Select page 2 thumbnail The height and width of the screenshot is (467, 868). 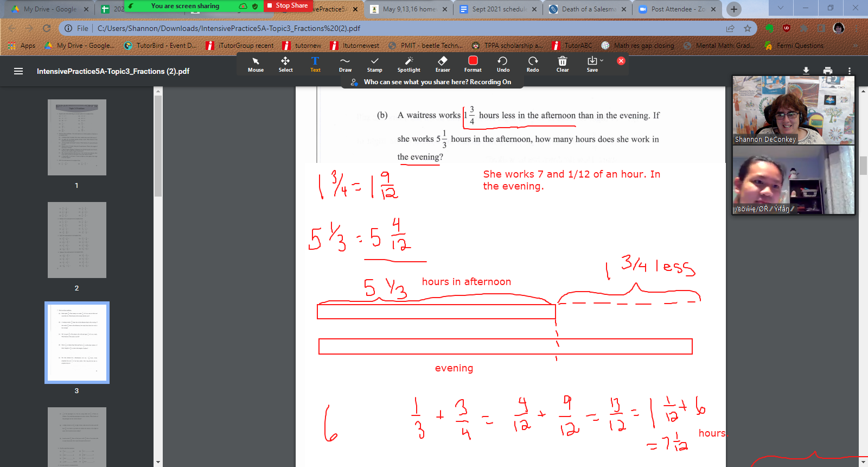point(77,240)
